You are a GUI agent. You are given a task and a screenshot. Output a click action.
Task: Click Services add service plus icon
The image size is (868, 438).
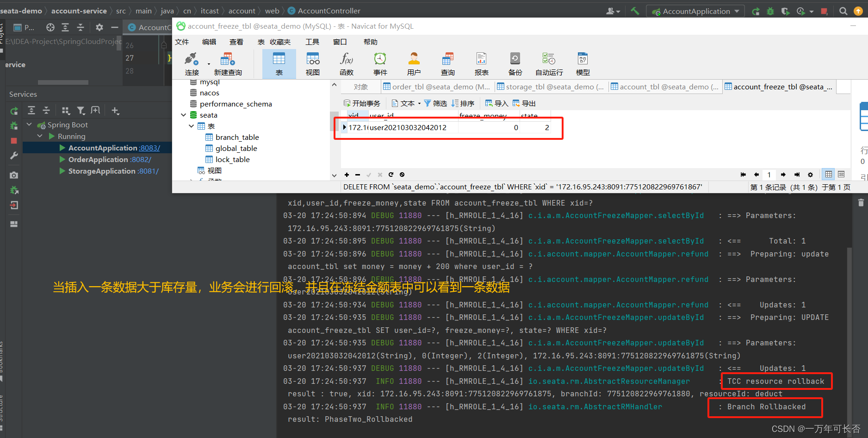coord(115,111)
